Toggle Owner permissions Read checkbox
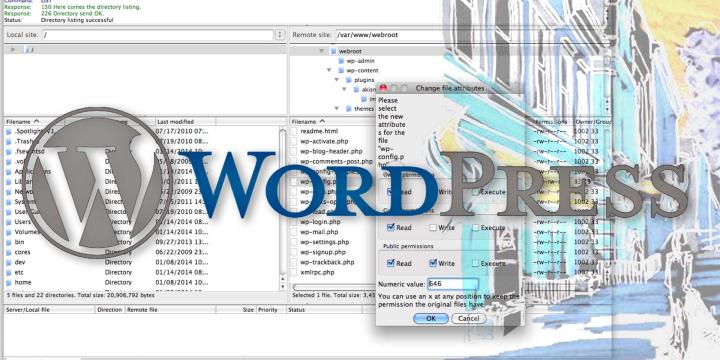The image size is (720, 360). (391, 192)
